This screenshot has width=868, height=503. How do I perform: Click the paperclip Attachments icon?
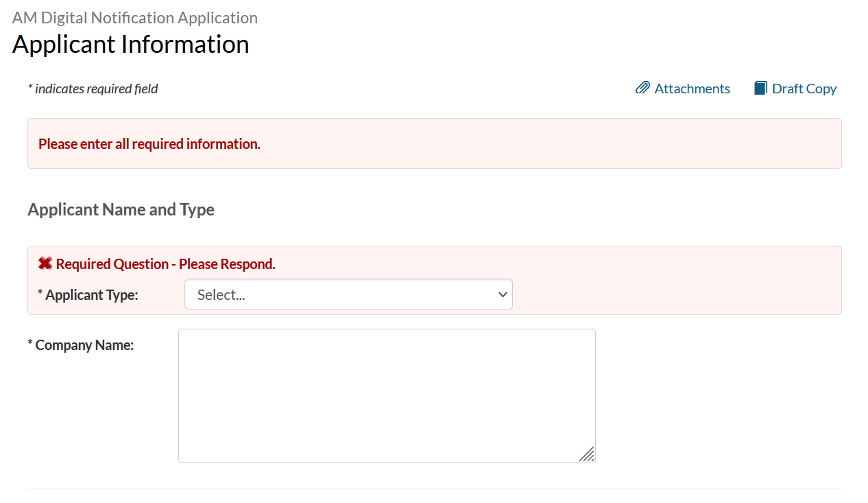(642, 88)
